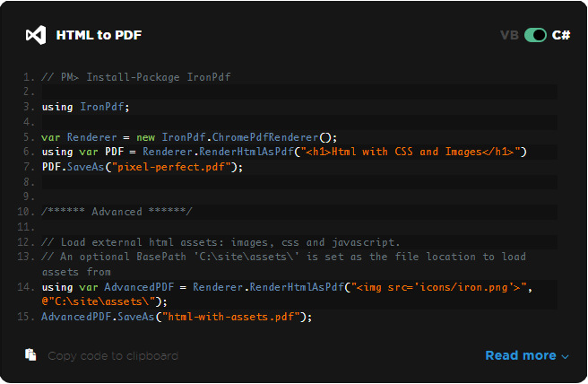Select the C# language label
The width and height of the screenshot is (588, 384).
(x=561, y=35)
